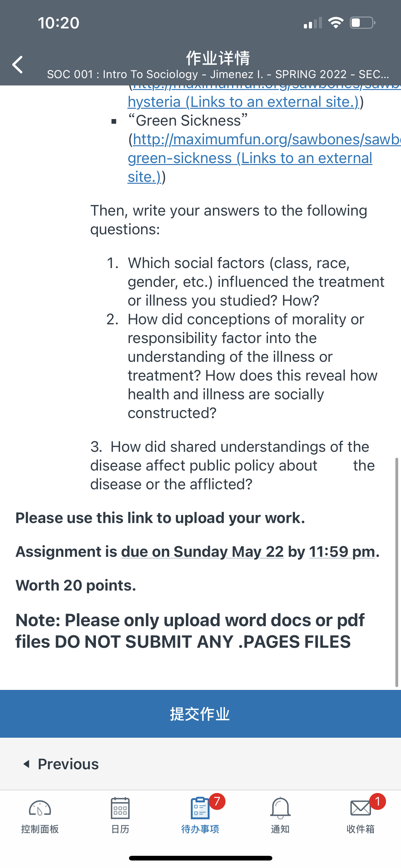401x868 pixels.
Task: Tap the due on Sunday May 22 text
Action: (x=202, y=551)
